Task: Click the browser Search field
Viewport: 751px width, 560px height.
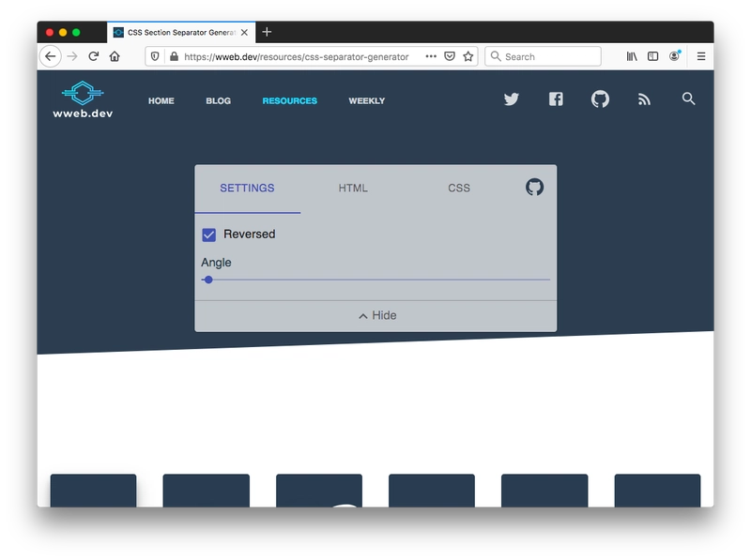Action: [x=544, y=56]
